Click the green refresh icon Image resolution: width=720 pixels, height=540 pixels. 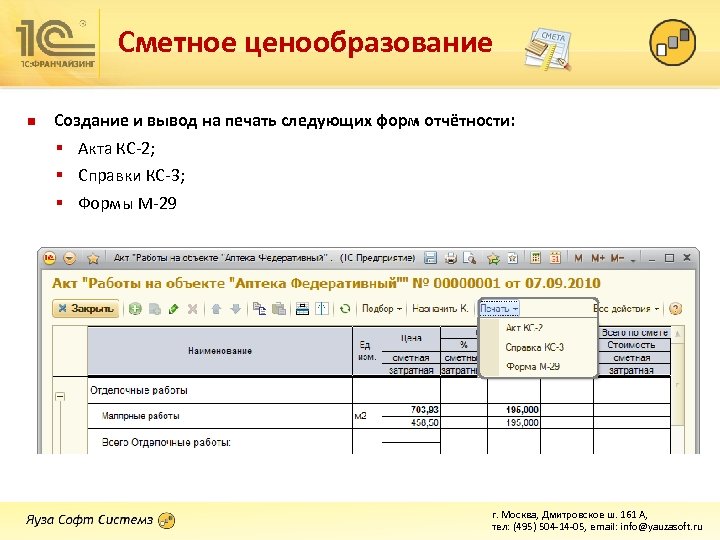tap(345, 309)
